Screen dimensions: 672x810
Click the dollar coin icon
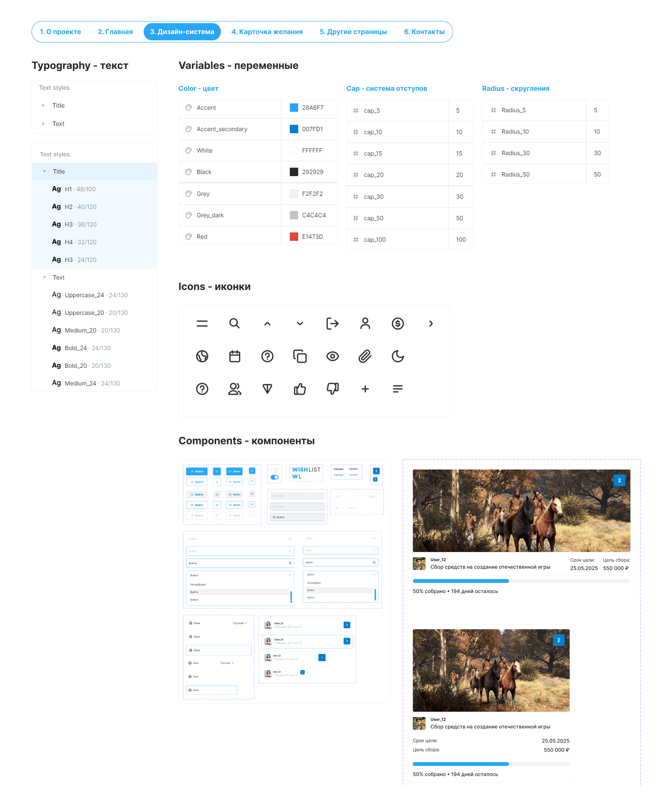tap(398, 323)
